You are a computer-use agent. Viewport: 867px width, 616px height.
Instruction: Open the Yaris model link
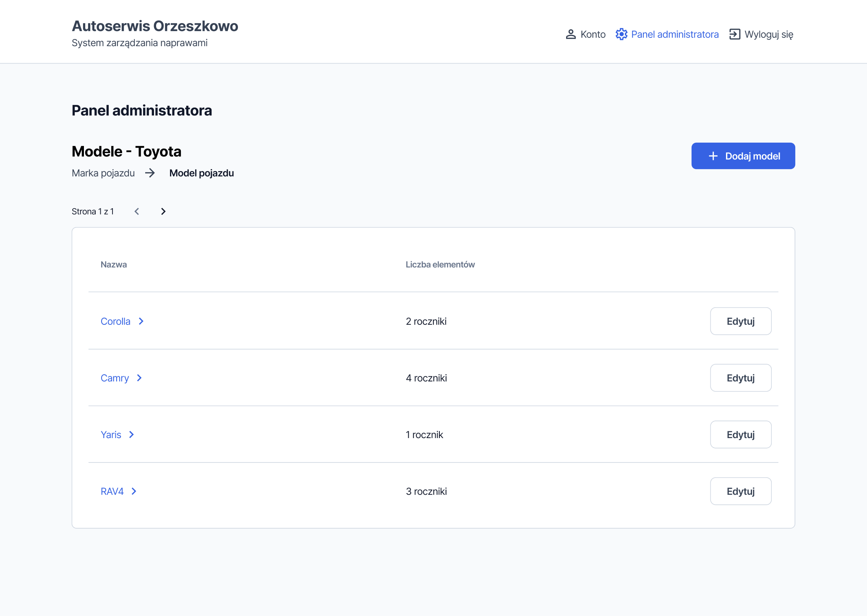(x=111, y=435)
